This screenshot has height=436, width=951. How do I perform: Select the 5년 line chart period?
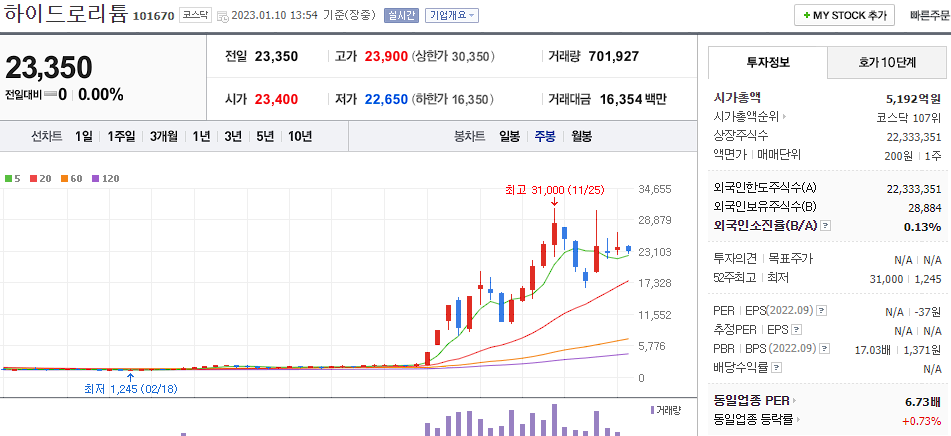[265, 136]
